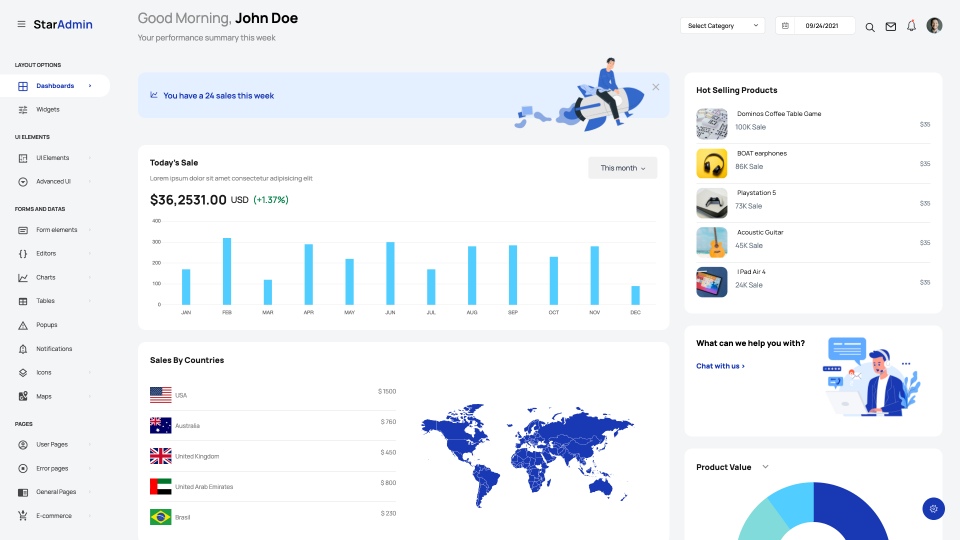Click the Charts line-graph icon
Viewport: 960px width, 540px height.
point(23,277)
